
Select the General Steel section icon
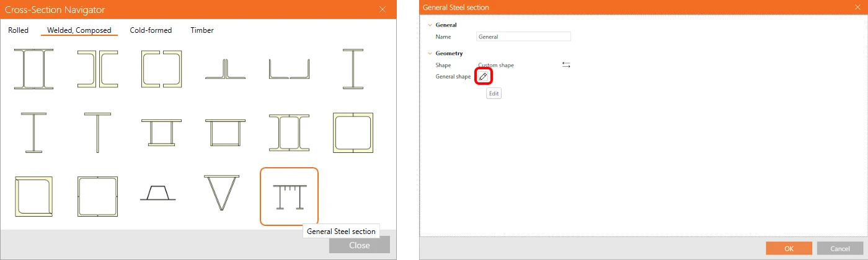pos(289,196)
